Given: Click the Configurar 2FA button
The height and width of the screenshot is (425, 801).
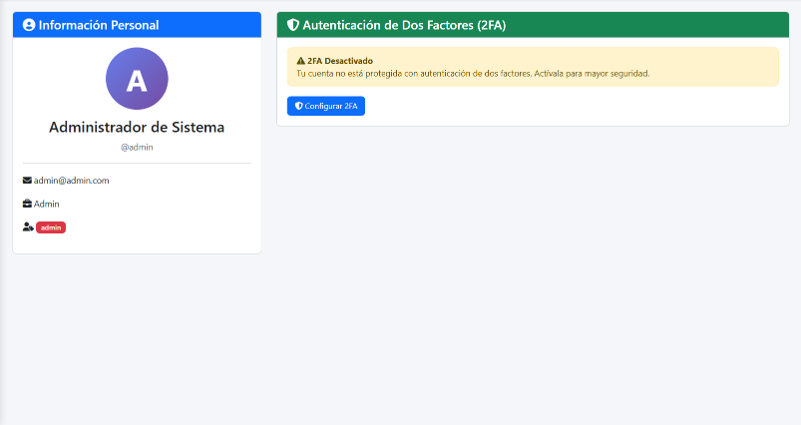Looking at the screenshot, I should 326,106.
